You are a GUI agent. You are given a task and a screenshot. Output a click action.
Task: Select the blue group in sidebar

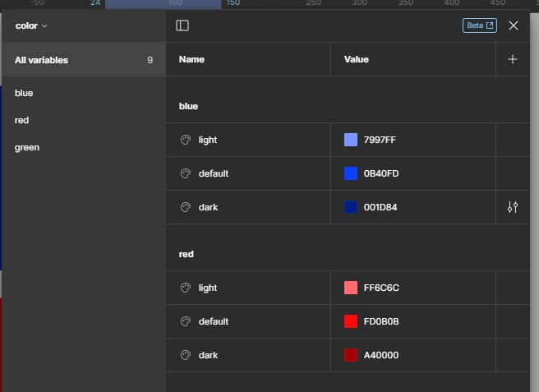click(24, 93)
